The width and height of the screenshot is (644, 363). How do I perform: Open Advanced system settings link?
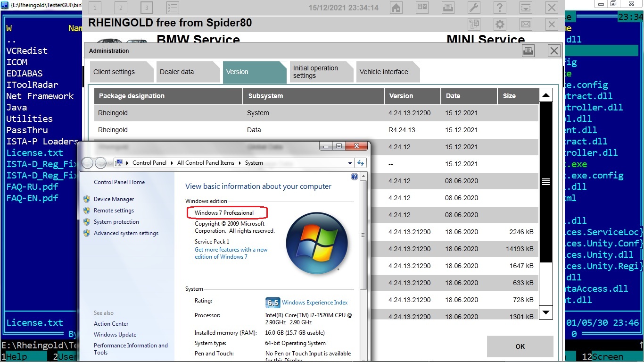click(126, 233)
